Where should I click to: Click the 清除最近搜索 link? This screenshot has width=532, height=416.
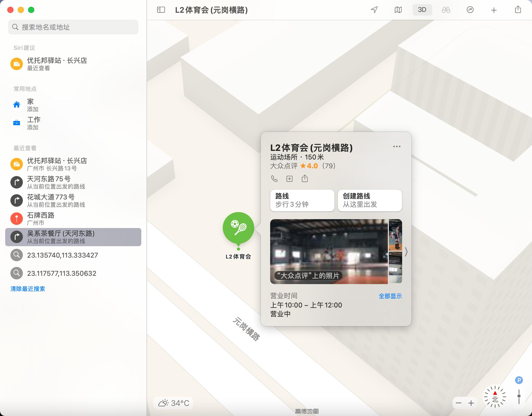[x=28, y=289]
